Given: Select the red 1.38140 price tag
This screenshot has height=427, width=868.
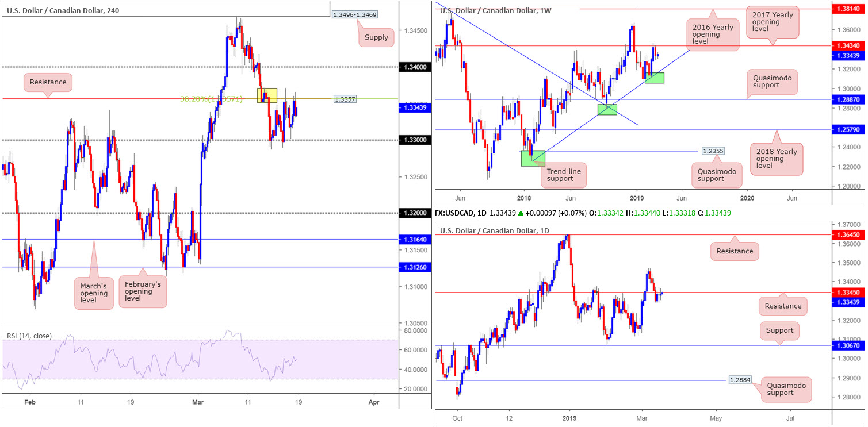Looking at the screenshot, I should pyautogui.click(x=849, y=9).
